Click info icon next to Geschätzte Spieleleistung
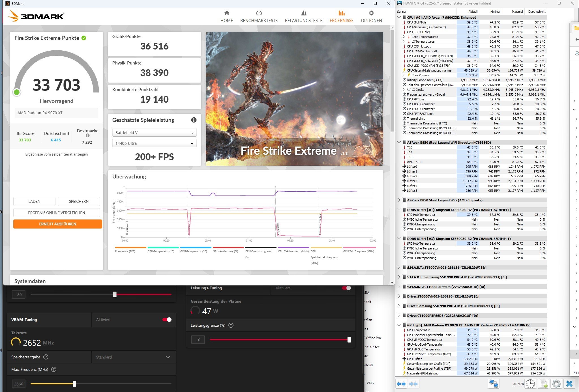Viewport: 579px width, 392px height. (194, 120)
